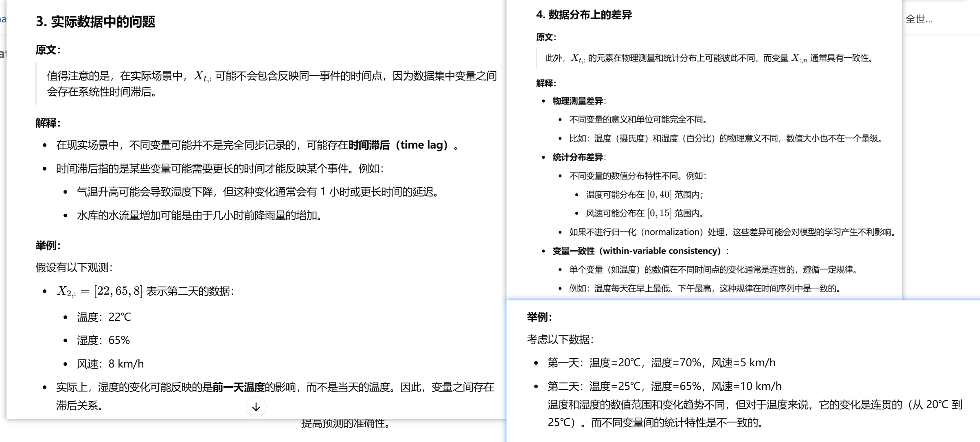
Task: Click the bullet '统计分布差异'
Action: point(577,157)
